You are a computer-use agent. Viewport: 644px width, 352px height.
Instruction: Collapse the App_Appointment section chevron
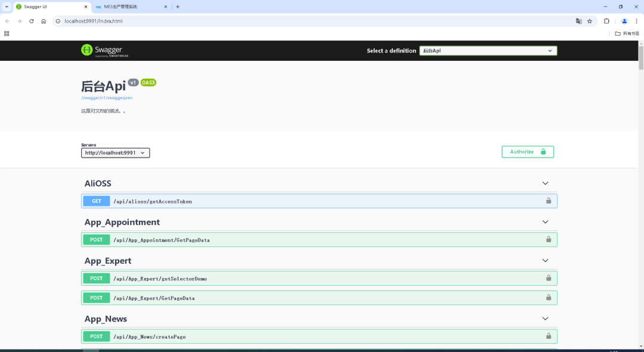pyautogui.click(x=545, y=222)
